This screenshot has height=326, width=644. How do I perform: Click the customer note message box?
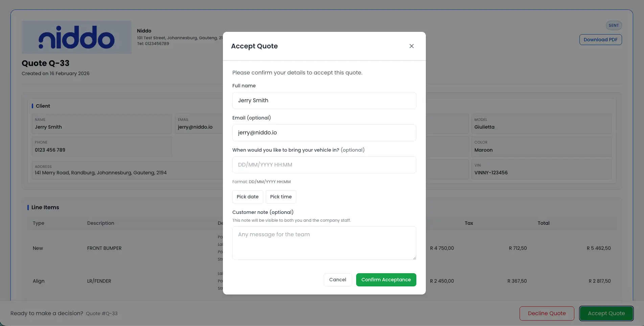pos(324,243)
